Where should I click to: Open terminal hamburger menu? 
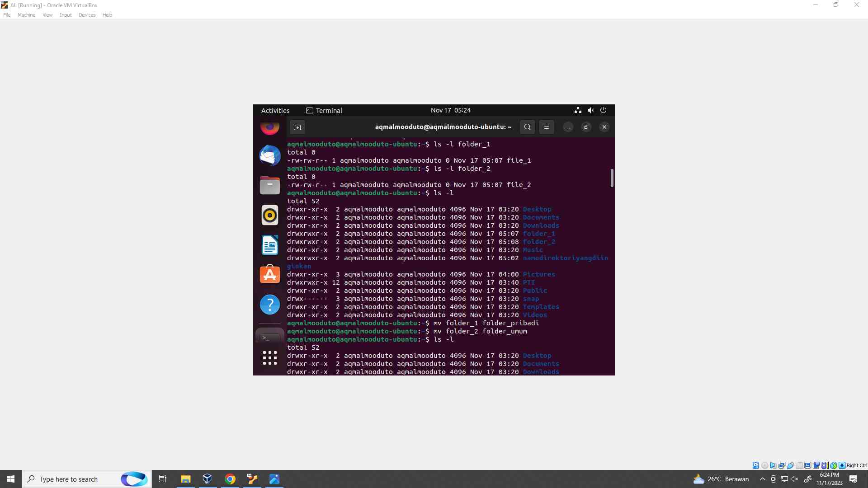[547, 127]
